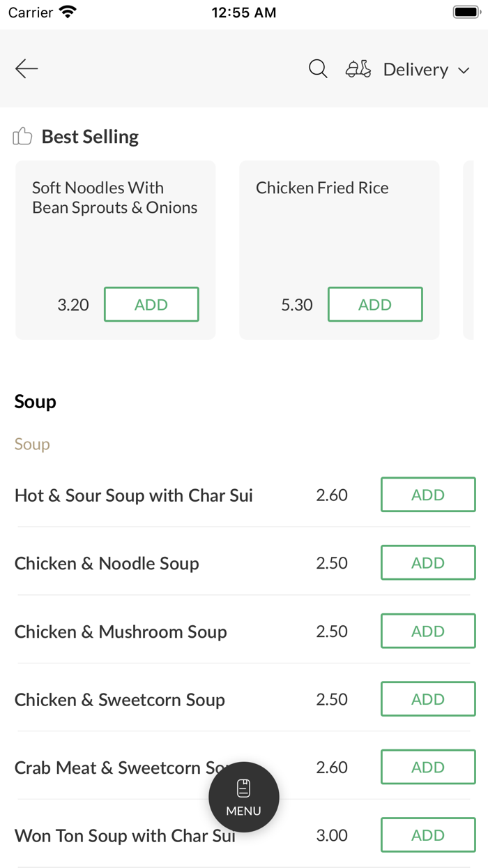Add Chicken & Mushroom Soup

427,631
